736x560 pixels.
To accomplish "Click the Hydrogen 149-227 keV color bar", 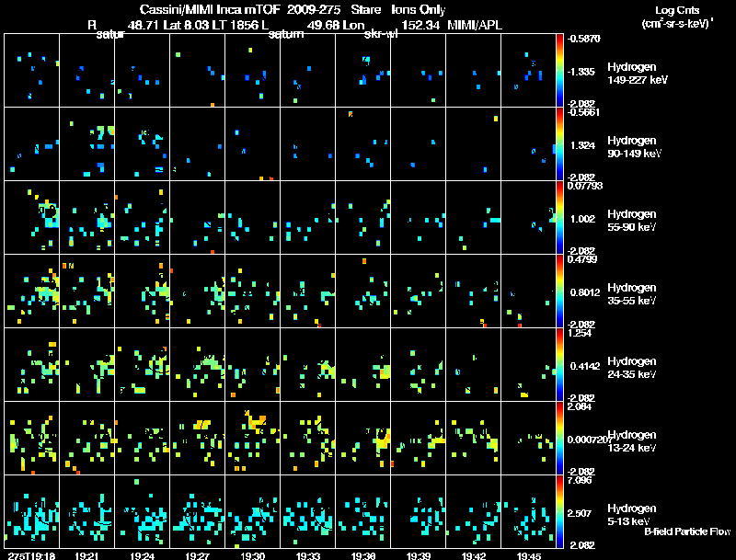I will pyautogui.click(x=559, y=71).
